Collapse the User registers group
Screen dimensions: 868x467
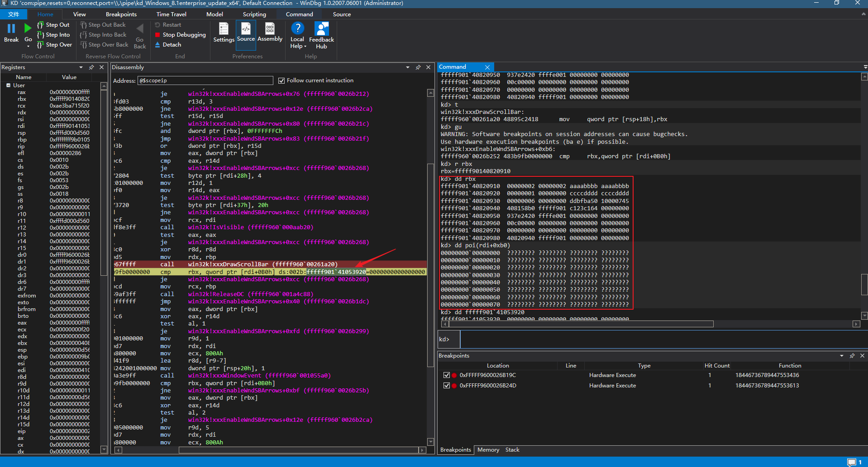(8, 85)
